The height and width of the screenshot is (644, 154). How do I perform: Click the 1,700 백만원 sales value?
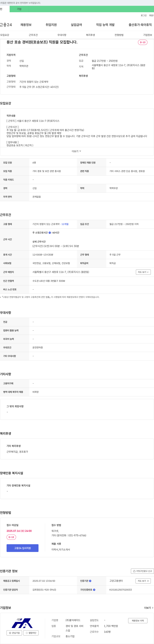pyautogui.click(x=111, y=626)
